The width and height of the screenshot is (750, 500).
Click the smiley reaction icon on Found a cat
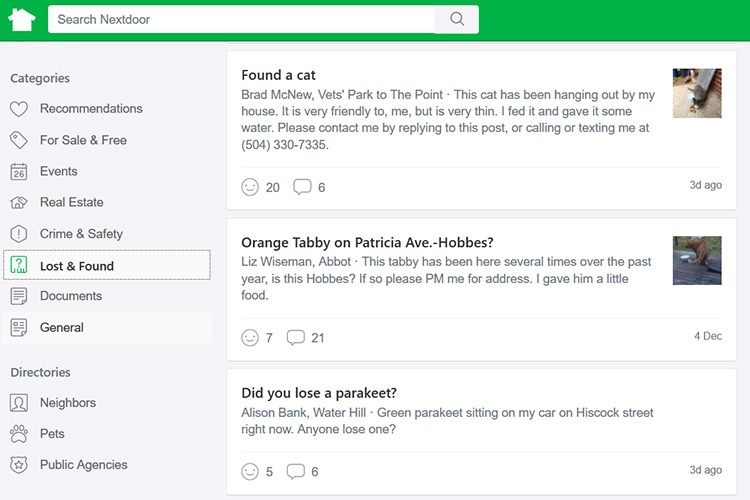click(250, 187)
